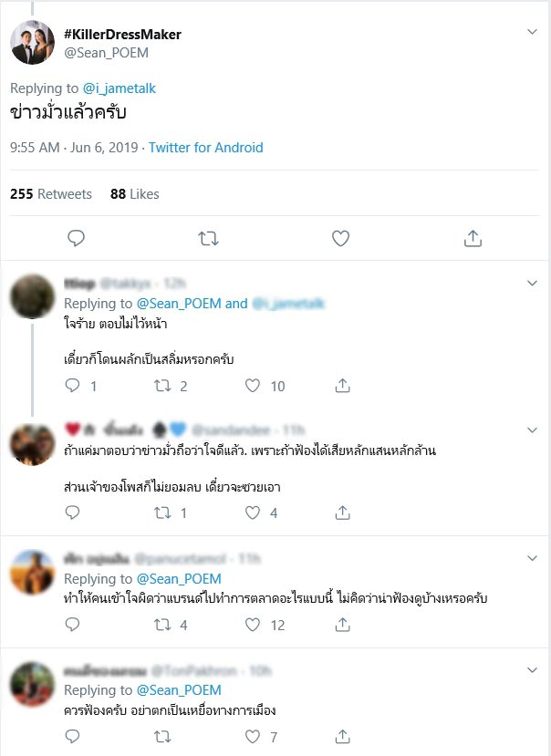Click the #KillerDressMaker profile picture
The height and width of the screenshot is (756, 551).
[32, 42]
